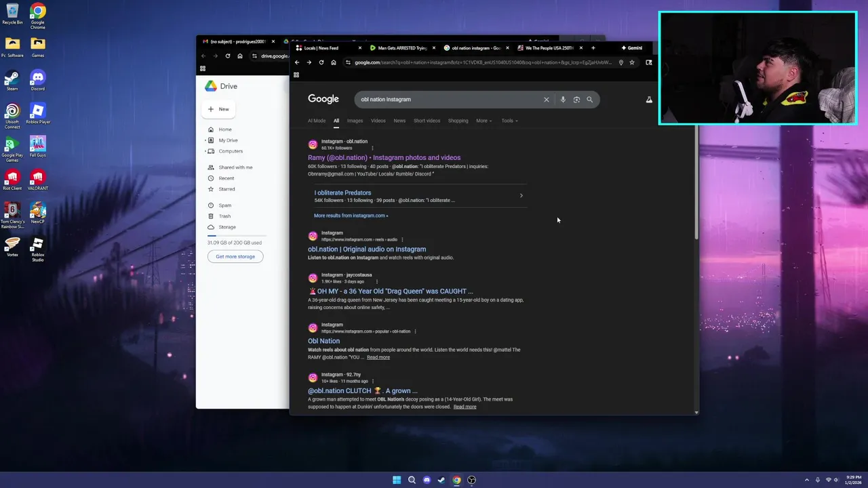Go back in front Chrome window
Image resolution: width=868 pixels, height=488 pixels.
pyautogui.click(x=296, y=62)
